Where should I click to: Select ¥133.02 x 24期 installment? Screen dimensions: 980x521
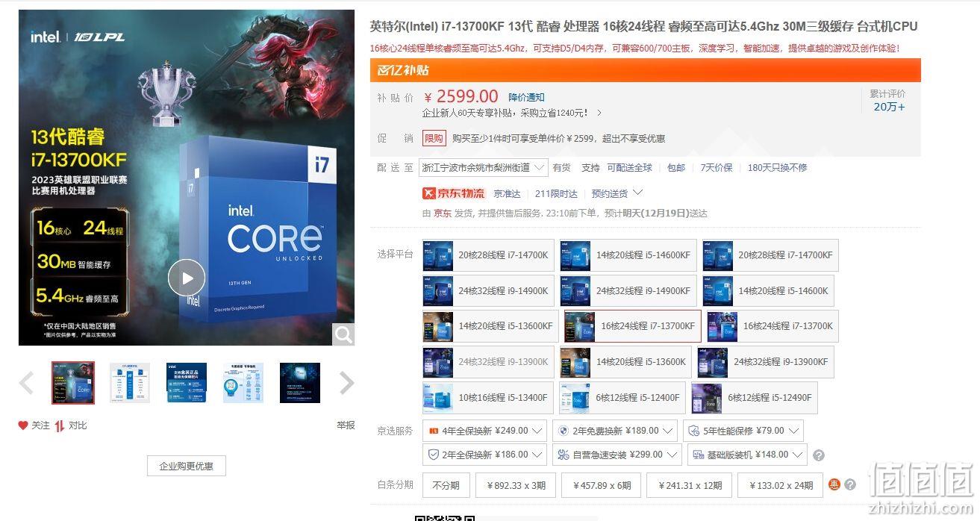pos(780,485)
